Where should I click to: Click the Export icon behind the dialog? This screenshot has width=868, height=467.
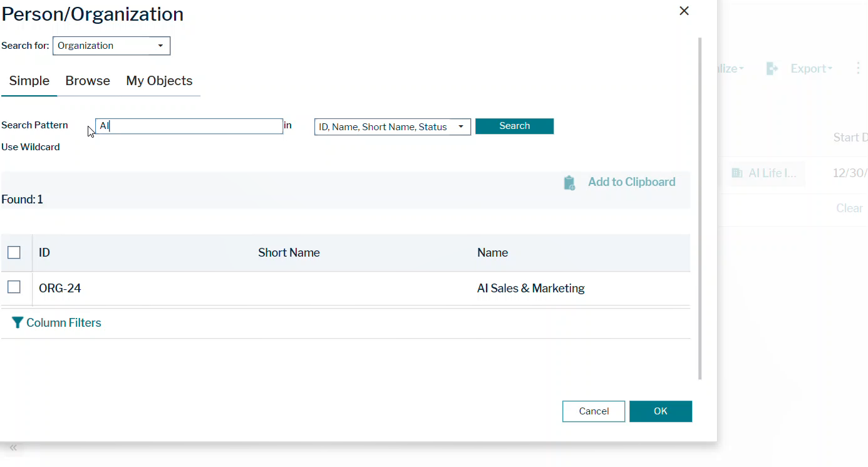point(772,69)
